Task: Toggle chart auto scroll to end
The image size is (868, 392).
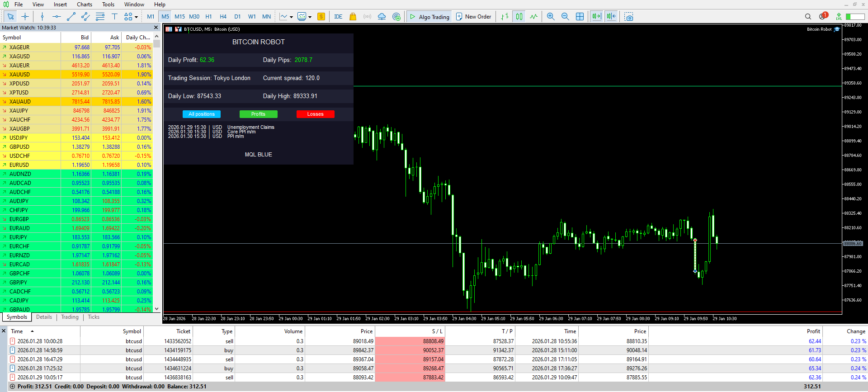Action: pyautogui.click(x=597, y=17)
